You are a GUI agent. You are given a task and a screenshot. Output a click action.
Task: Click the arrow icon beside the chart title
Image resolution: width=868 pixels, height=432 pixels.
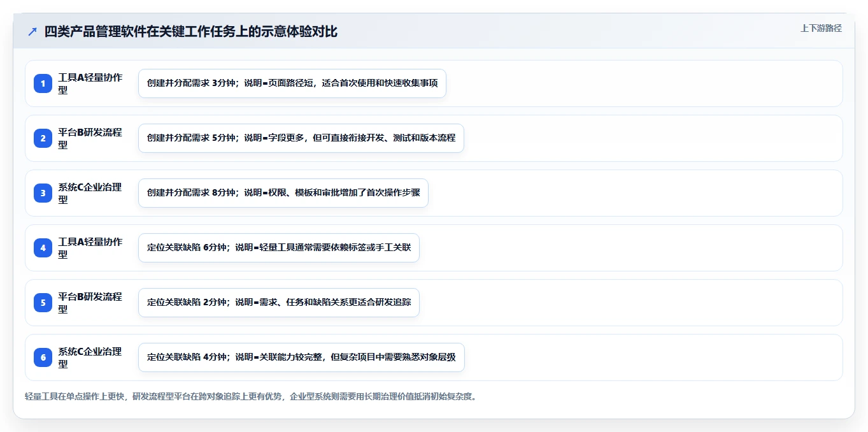(32, 32)
